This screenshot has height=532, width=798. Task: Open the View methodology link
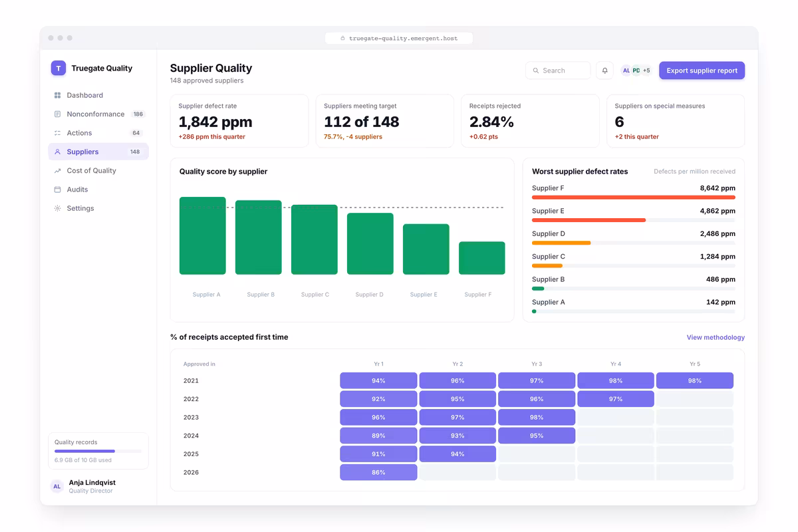point(716,338)
